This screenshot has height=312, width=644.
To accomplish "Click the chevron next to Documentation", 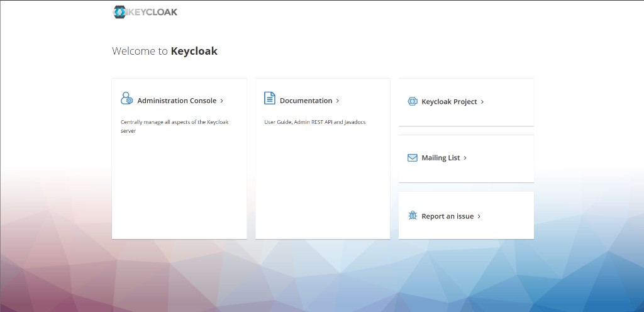I will point(338,101).
